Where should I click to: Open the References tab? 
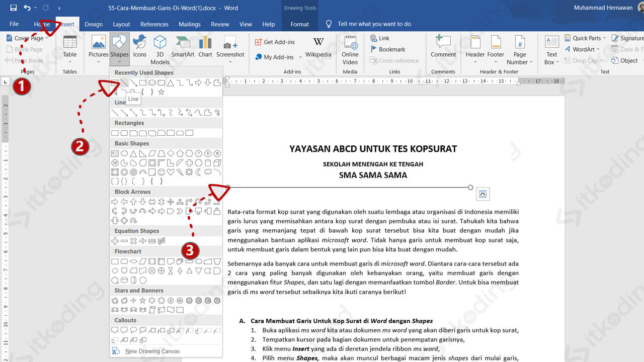(154, 24)
